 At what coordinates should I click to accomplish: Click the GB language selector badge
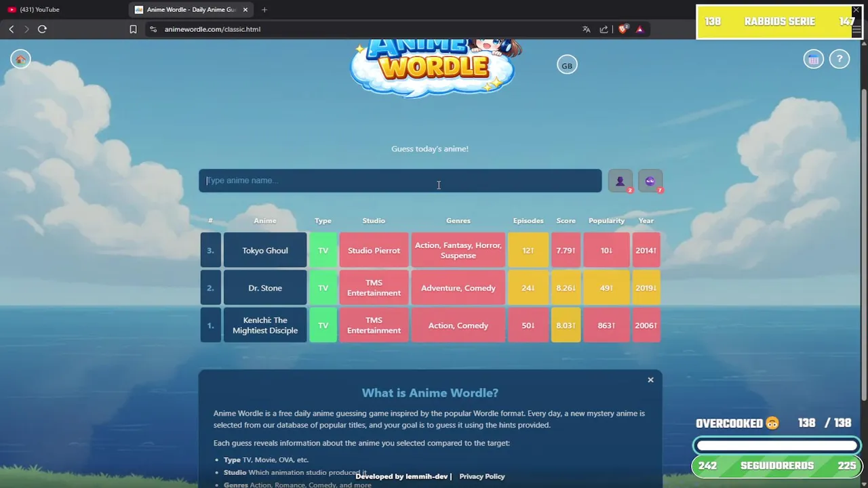[567, 66]
